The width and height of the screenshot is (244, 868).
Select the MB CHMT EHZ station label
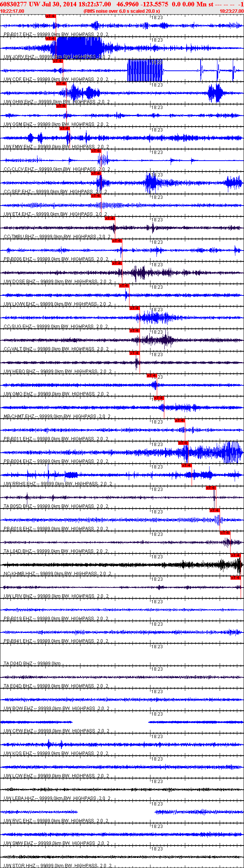coord(19,416)
